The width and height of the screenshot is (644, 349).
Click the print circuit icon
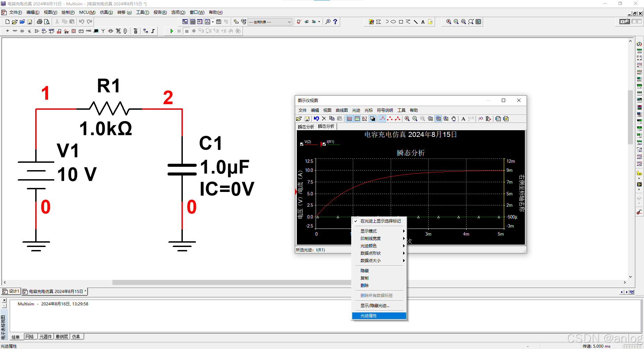40,22
